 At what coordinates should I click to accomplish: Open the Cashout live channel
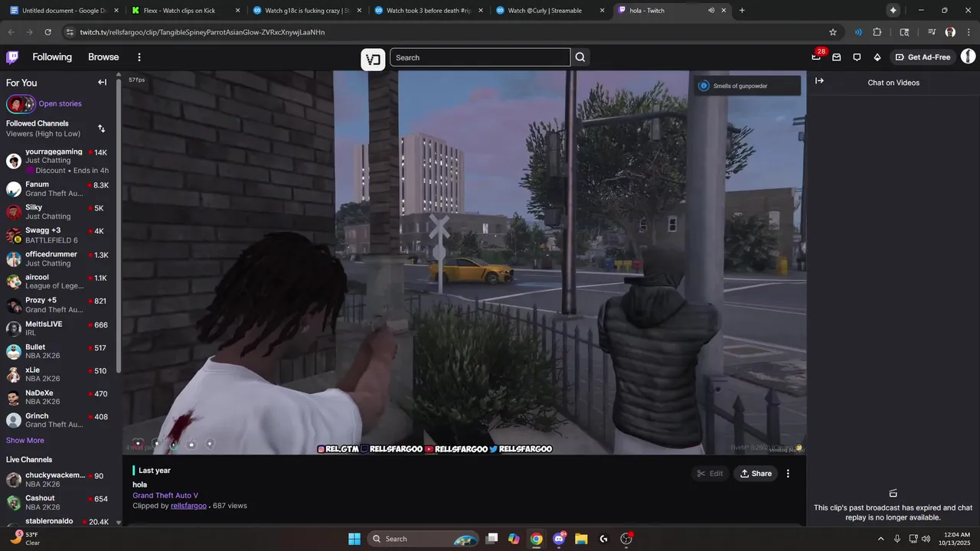tap(58, 503)
